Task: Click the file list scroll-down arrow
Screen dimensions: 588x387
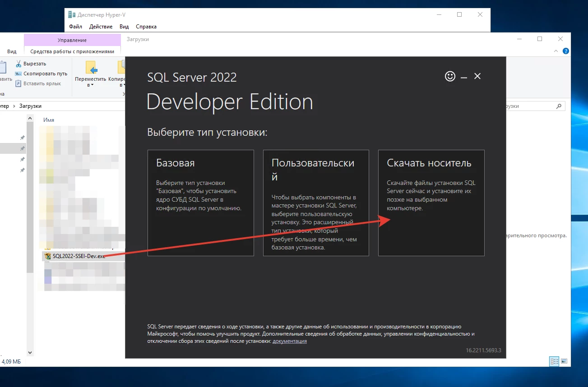Action: [30, 352]
